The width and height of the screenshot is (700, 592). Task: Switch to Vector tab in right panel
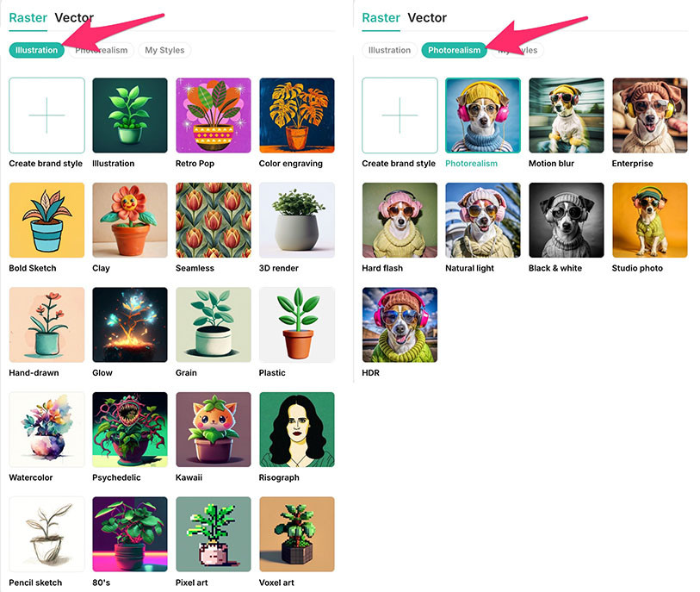point(427,18)
